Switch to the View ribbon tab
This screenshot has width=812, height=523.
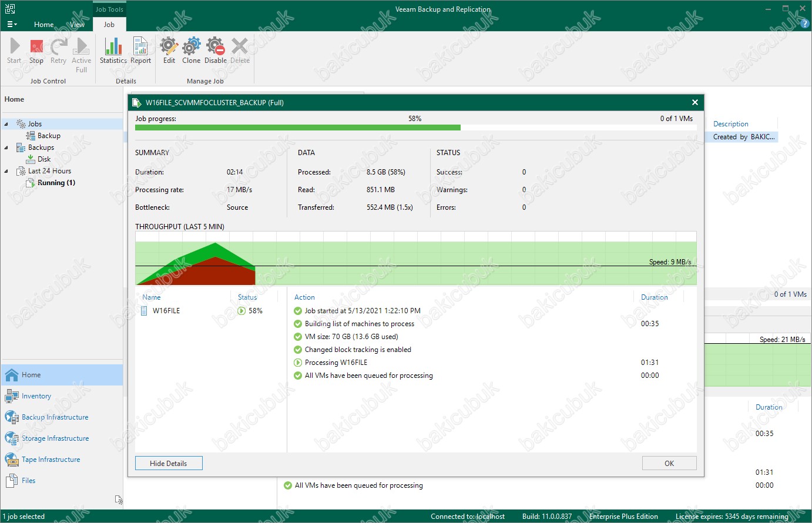pyautogui.click(x=77, y=25)
